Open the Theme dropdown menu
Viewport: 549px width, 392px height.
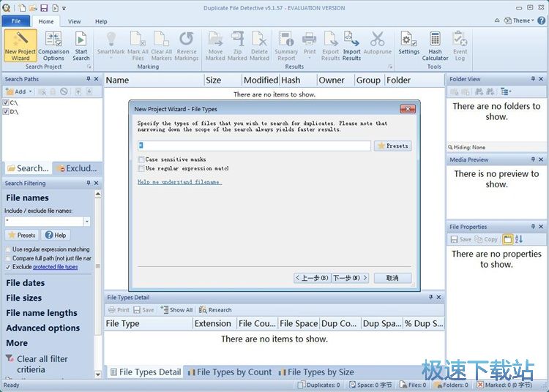click(x=523, y=20)
